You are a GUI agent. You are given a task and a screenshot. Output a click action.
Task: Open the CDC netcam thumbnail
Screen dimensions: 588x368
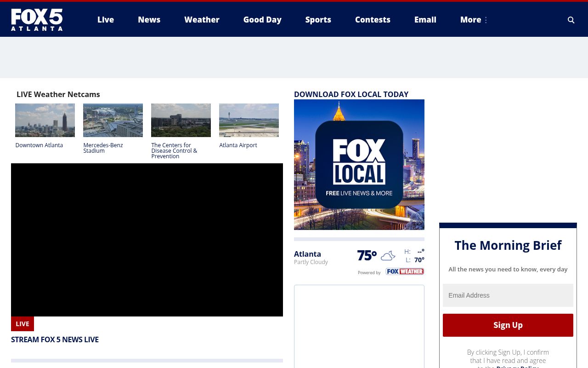[181, 120]
